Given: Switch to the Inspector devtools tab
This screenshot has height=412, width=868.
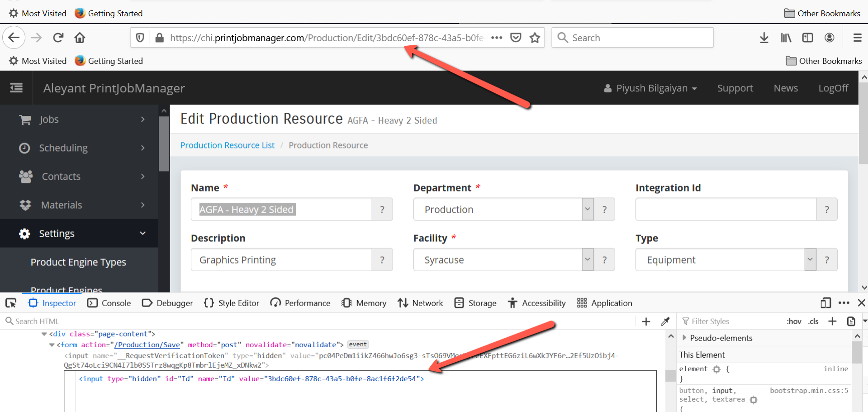Looking at the screenshot, I should pos(52,303).
